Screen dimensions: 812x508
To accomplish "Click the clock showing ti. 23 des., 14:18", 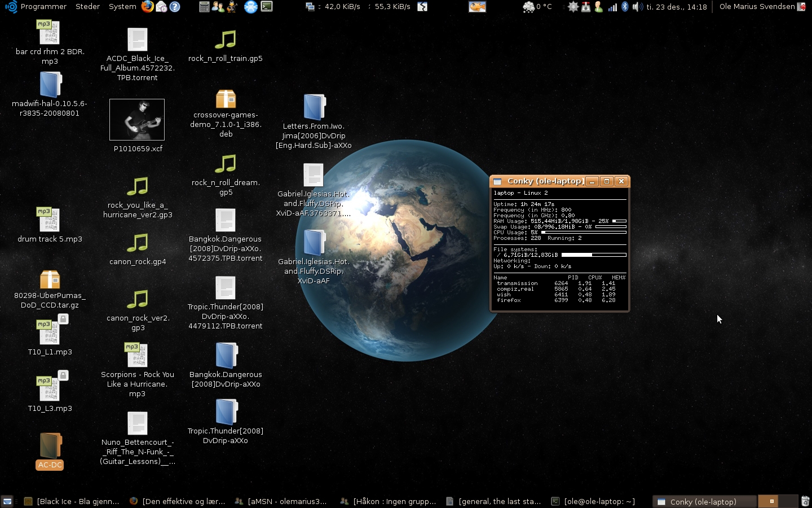I will (x=676, y=7).
